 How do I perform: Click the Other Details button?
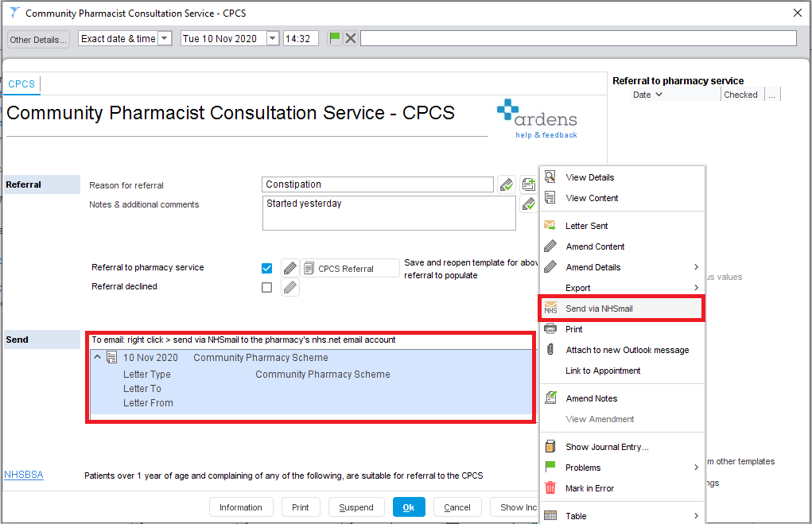click(38, 39)
